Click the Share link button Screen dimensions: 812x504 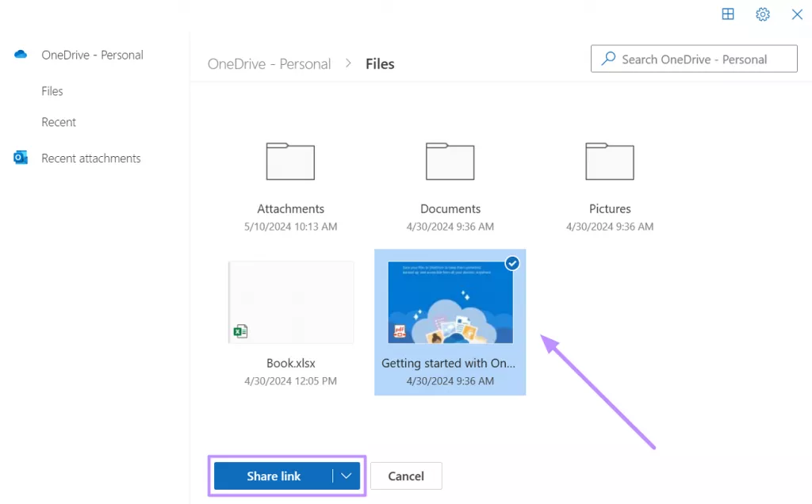274,475
